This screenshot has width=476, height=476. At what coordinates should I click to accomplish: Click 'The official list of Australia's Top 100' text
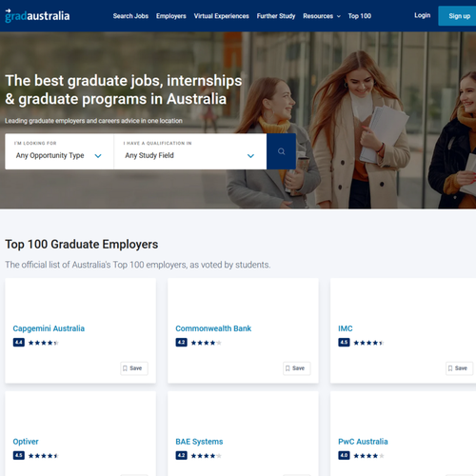point(138,265)
